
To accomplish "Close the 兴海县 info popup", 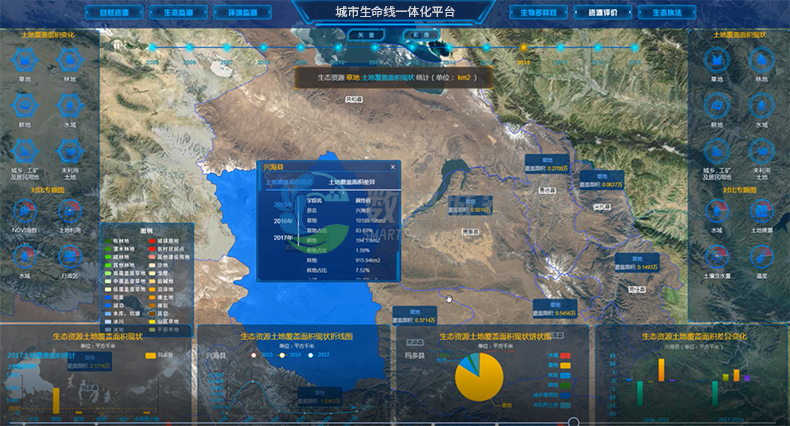I will pyautogui.click(x=392, y=167).
